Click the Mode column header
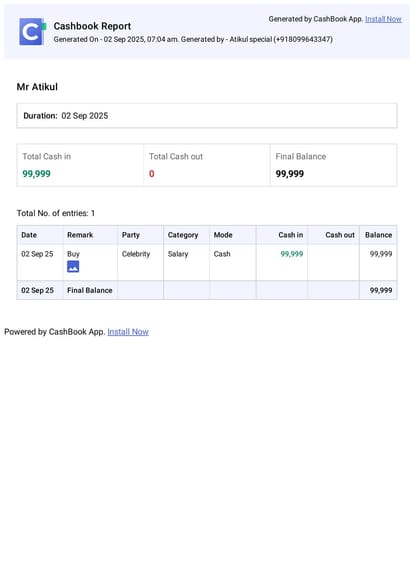 pyautogui.click(x=223, y=235)
